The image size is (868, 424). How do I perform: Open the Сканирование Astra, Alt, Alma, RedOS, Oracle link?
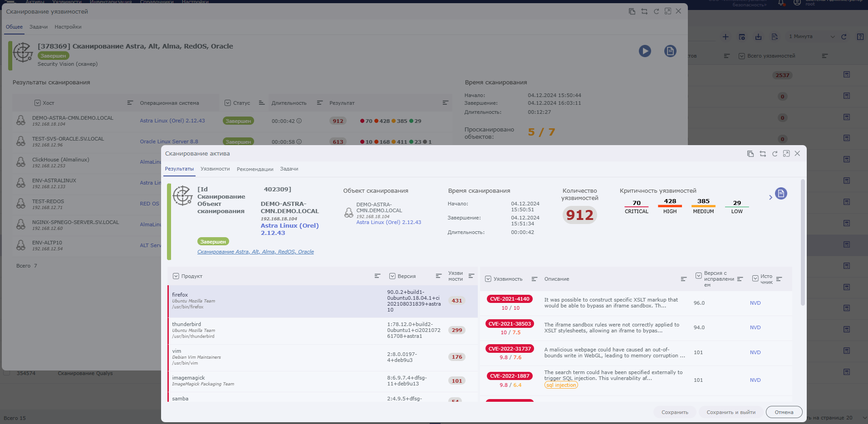(255, 252)
